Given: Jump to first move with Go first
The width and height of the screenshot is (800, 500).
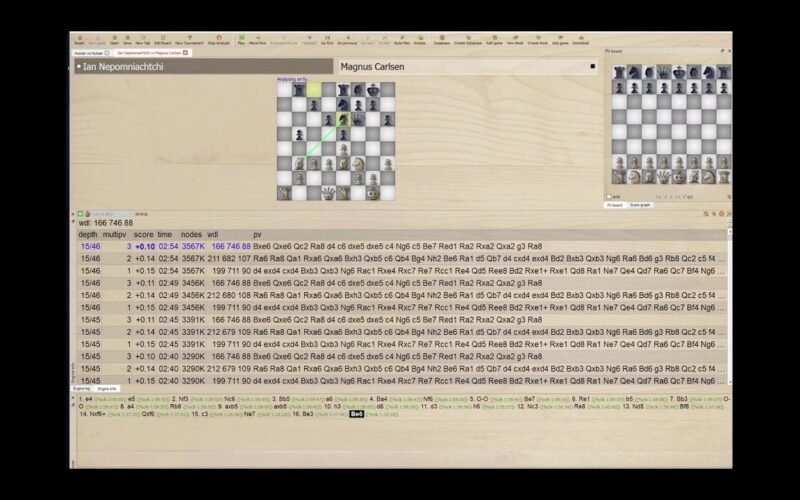Looking at the screenshot, I should pos(327,40).
